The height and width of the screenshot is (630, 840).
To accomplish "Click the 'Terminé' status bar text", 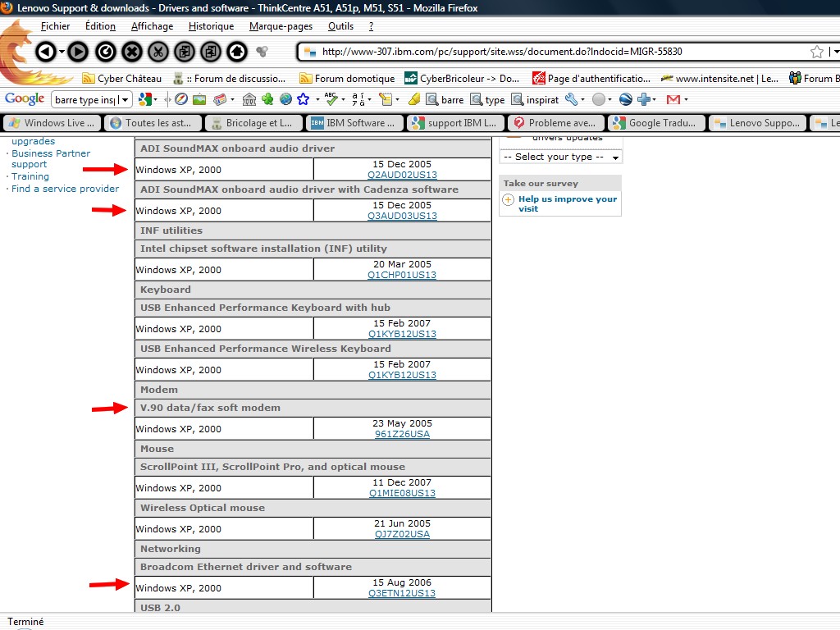I will 25,622.
